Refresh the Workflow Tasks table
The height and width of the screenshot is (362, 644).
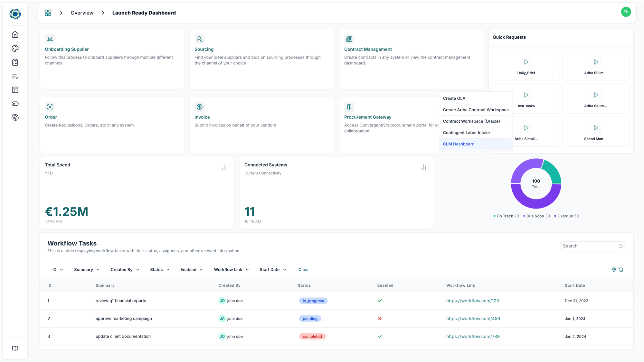point(621,270)
